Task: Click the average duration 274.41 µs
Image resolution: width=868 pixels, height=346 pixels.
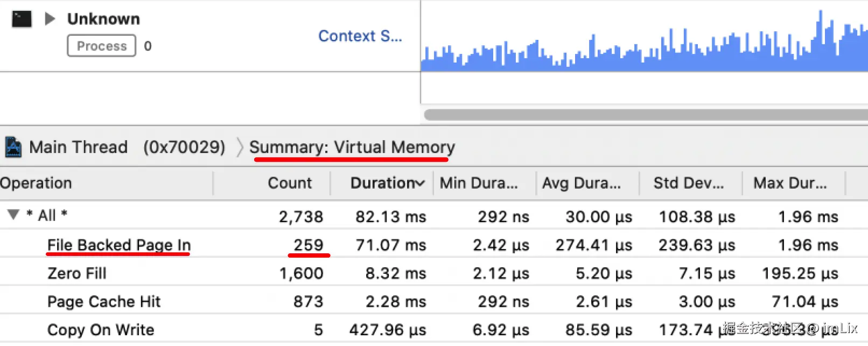Action: coord(594,245)
